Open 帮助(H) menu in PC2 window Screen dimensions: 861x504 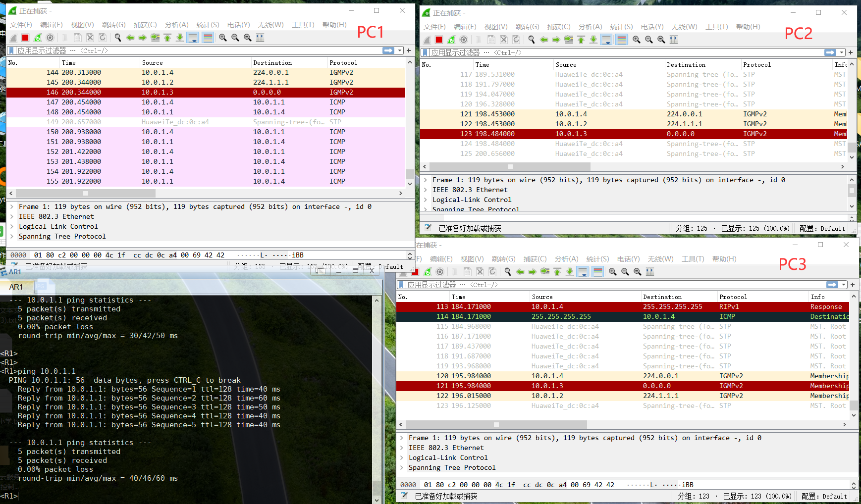click(x=748, y=27)
